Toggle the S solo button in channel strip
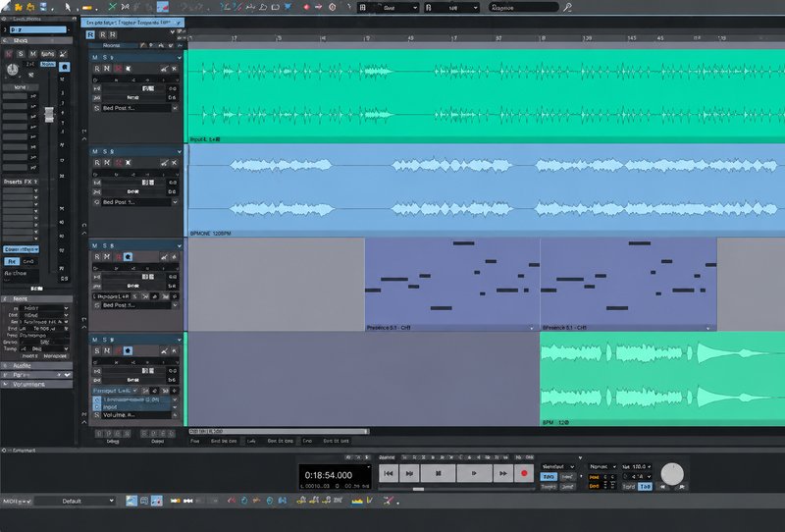Screen dimensions: 785x532 (21, 54)
